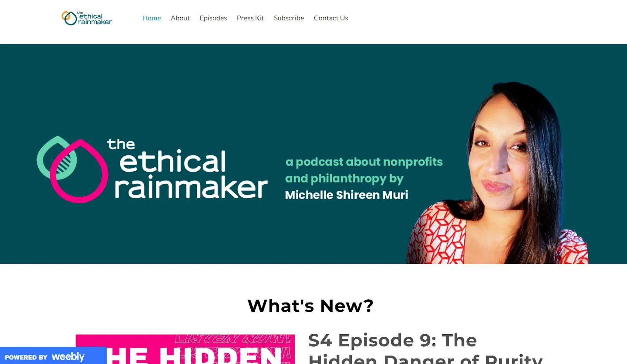This screenshot has width=627, height=364.
Task: Click the host's portrait photo in banner
Action: click(x=498, y=172)
